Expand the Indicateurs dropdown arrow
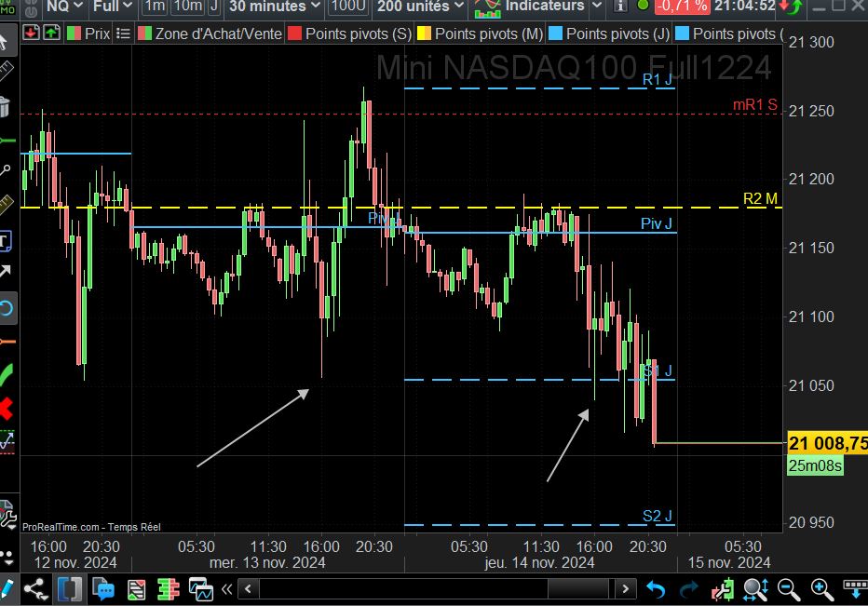The width and height of the screenshot is (868, 606). coord(597,7)
